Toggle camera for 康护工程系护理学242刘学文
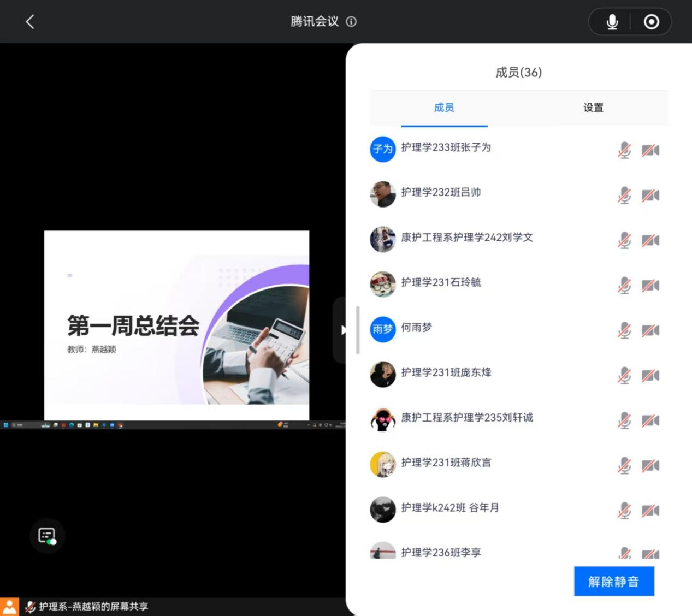Viewport: 692px width, 616px height. 650,240
